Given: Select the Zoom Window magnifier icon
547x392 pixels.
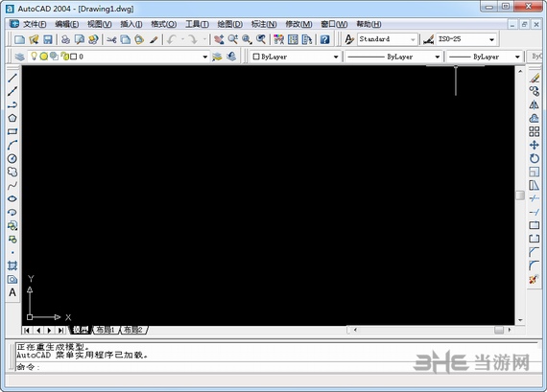Looking at the screenshot, I should click(x=247, y=39).
